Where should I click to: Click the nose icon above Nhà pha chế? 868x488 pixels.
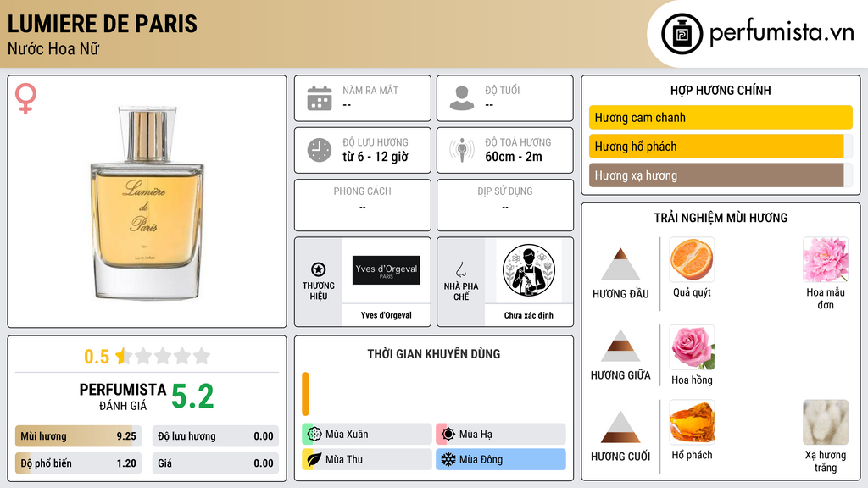tap(460, 269)
